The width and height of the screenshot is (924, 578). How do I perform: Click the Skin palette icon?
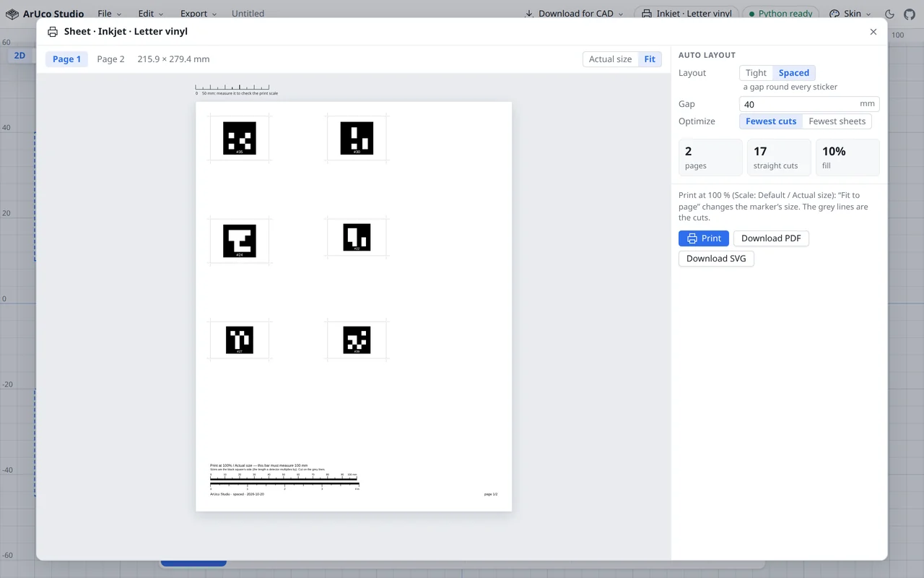pyautogui.click(x=834, y=14)
